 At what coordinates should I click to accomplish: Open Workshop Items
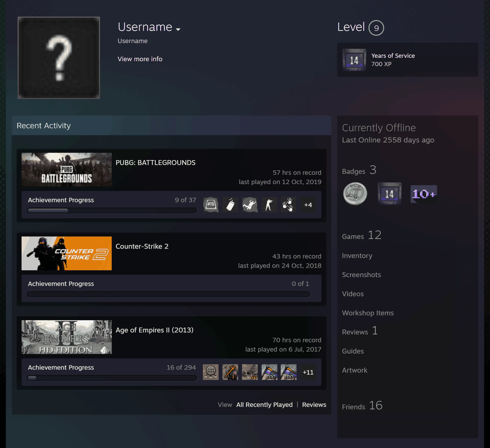(368, 313)
